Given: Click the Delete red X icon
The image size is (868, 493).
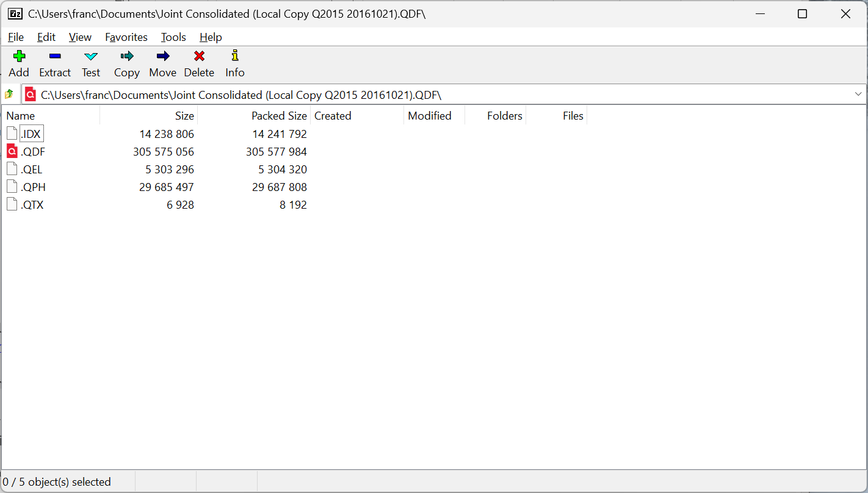Looking at the screenshot, I should (x=199, y=56).
